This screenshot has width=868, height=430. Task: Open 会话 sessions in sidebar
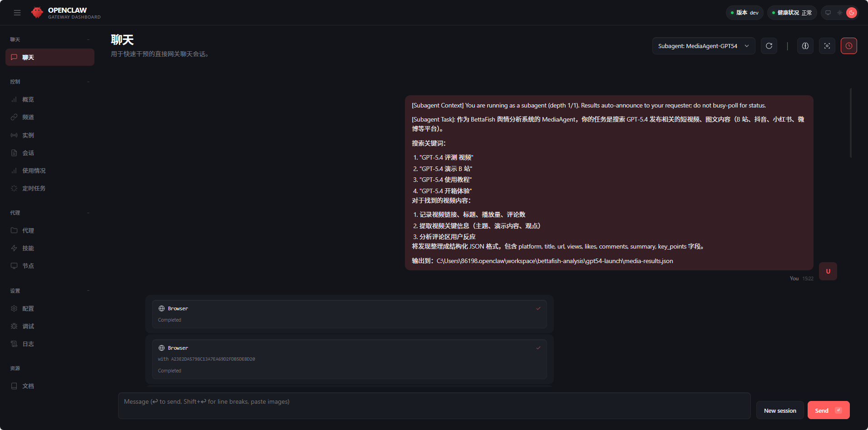click(50, 153)
